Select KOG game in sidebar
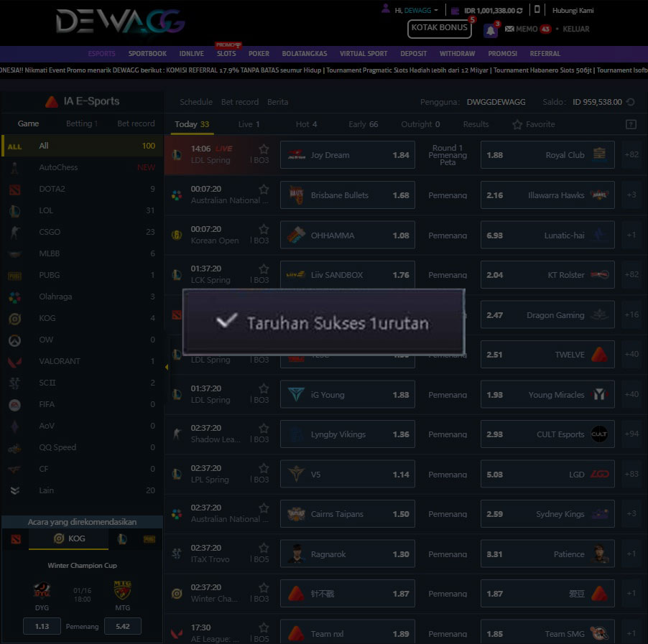Screen dimensions: 648x644 pyautogui.click(x=82, y=318)
